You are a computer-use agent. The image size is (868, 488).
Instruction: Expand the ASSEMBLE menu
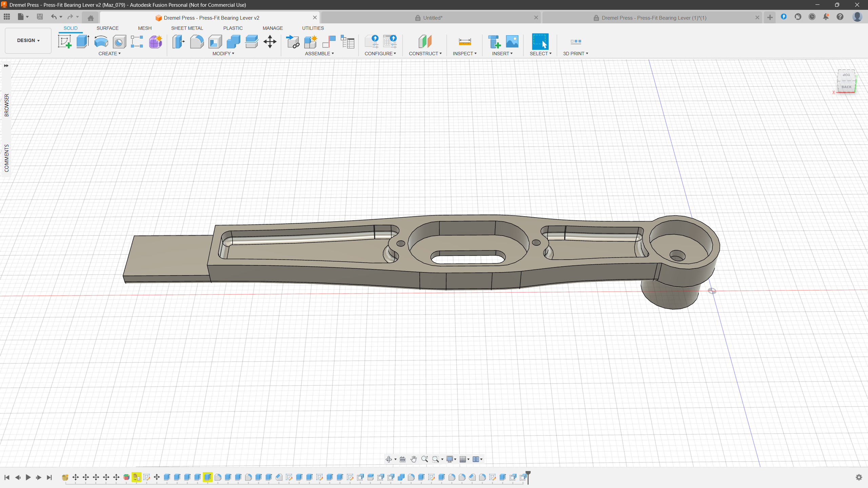click(x=319, y=54)
